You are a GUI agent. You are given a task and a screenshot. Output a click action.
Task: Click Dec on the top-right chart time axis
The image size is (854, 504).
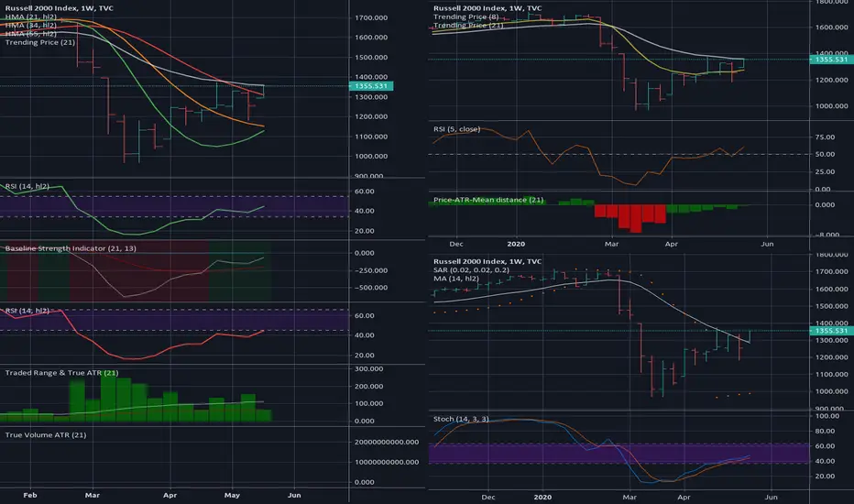tap(456, 244)
